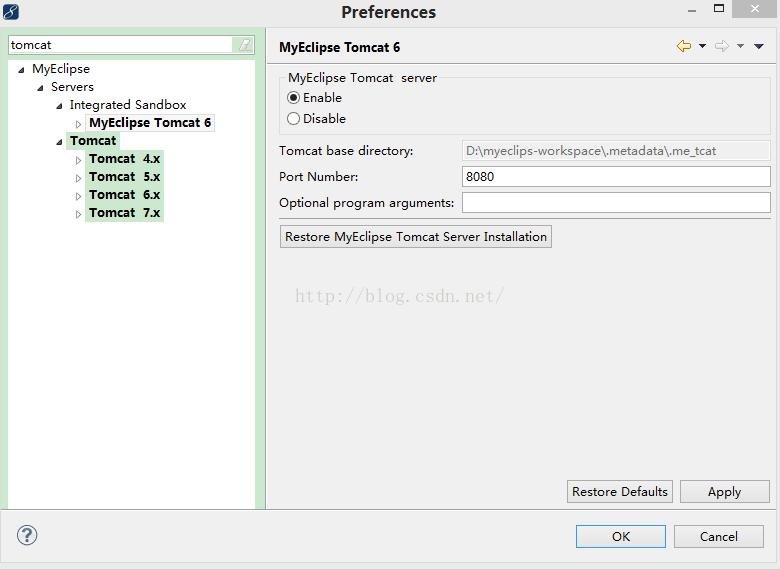Click the Port Number field showing 8080

pos(616,177)
